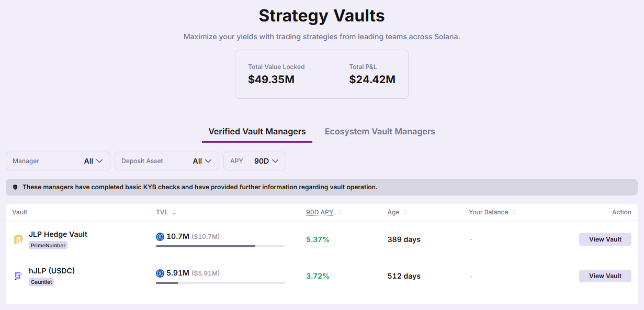Click View Vault for hJLP (USDC)
The width and height of the screenshot is (644, 310).
[x=605, y=276]
